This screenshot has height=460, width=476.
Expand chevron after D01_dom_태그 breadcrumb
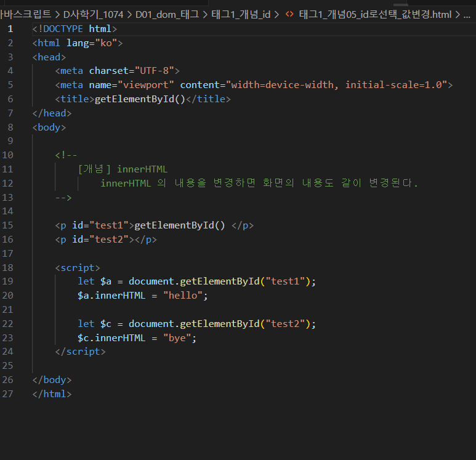point(205,15)
